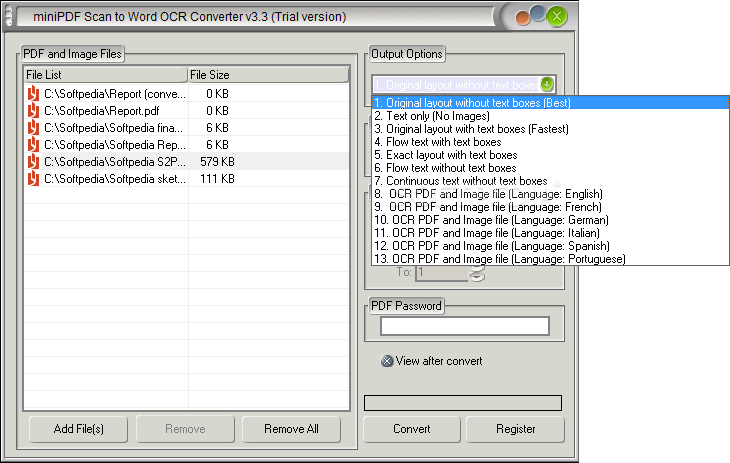Click the 111 KB file size cell

coord(217,179)
